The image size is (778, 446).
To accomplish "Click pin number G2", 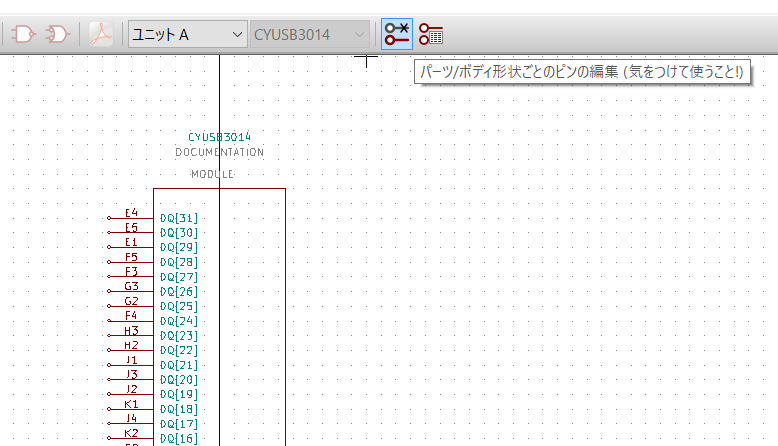I will (x=131, y=301).
